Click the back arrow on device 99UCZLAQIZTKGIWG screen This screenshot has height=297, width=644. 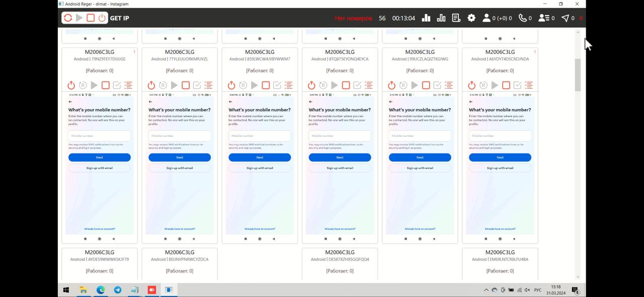pos(390,102)
